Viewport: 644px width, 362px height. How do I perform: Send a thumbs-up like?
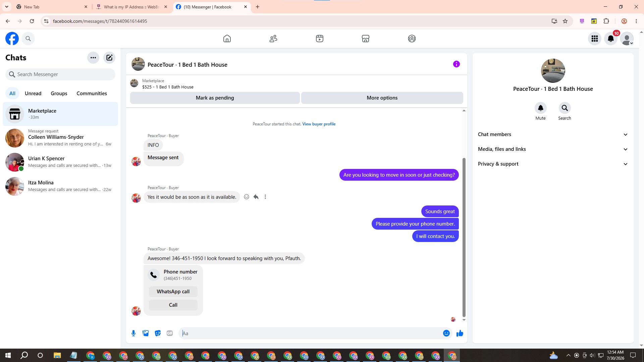click(460, 333)
